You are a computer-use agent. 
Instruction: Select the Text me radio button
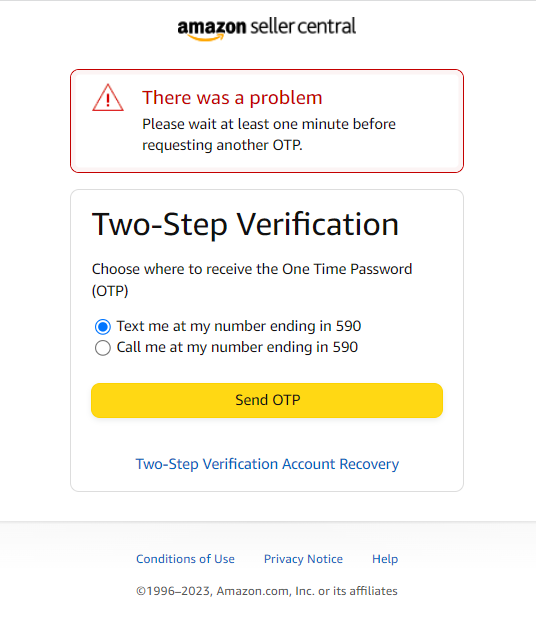click(103, 326)
